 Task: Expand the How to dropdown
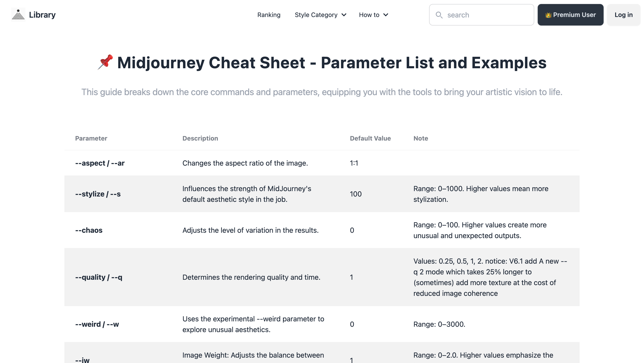373,15
